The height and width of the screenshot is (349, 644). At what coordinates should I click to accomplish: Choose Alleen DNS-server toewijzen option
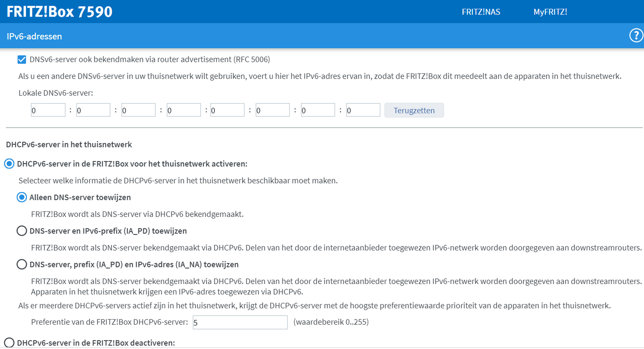(x=22, y=197)
